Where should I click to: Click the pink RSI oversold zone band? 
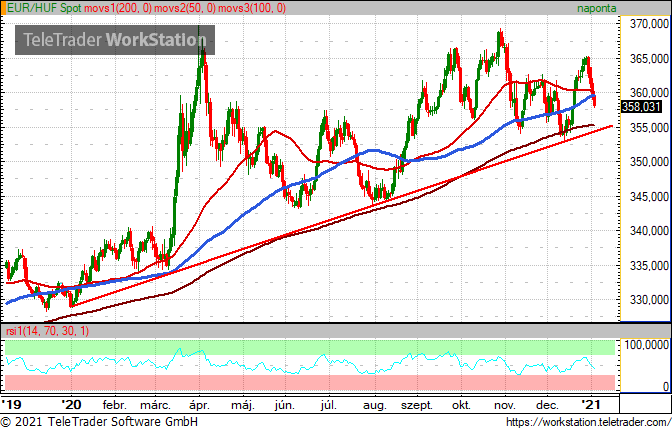310,383
